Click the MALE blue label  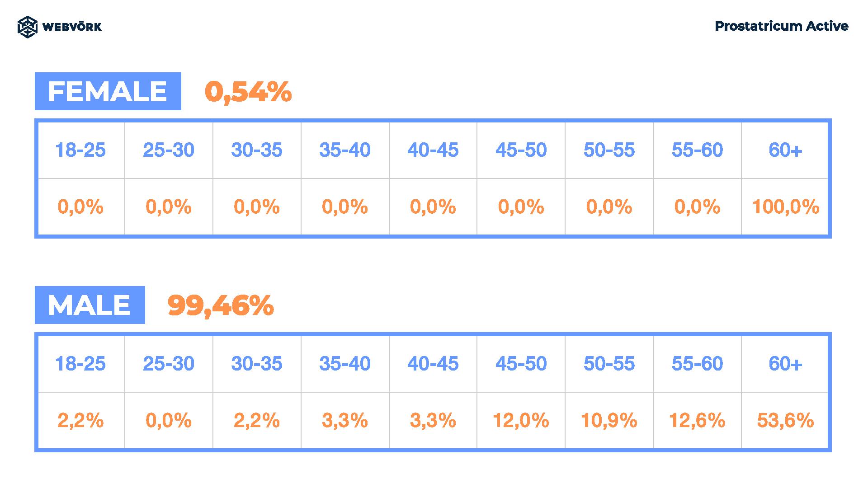[x=90, y=305]
